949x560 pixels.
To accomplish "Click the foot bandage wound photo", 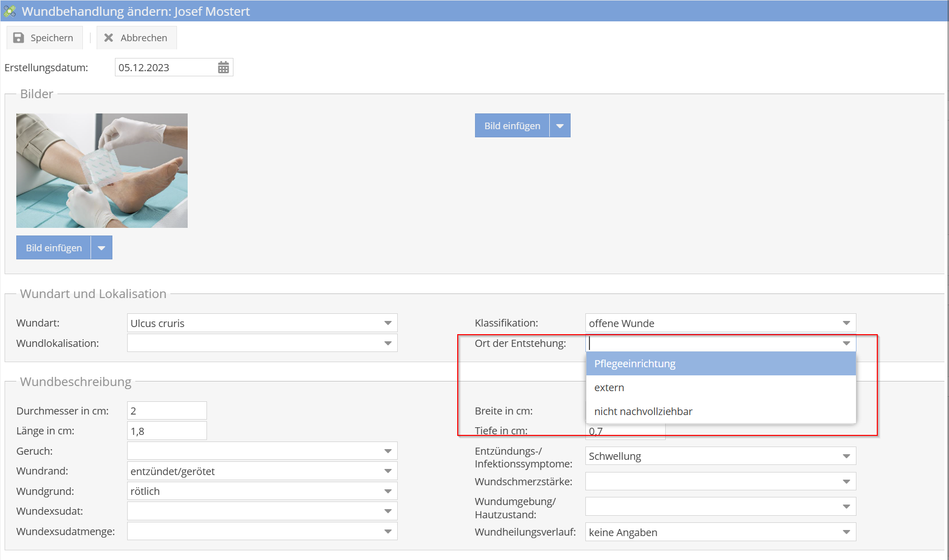I will point(102,170).
